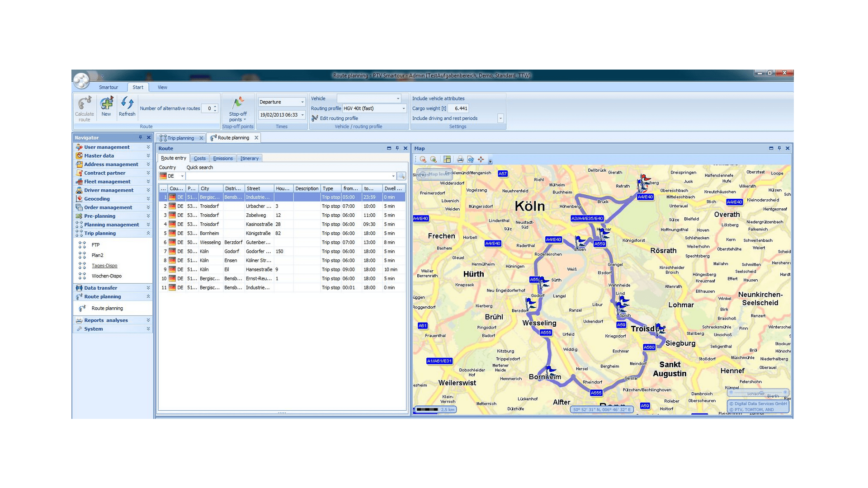The image size is (868, 488).
Task: Expand the Fleet management navigator section
Action: (148, 182)
